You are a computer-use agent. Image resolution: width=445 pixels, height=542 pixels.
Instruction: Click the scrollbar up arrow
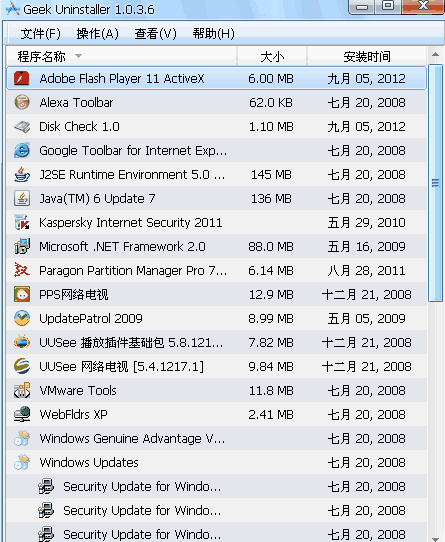click(x=435, y=54)
